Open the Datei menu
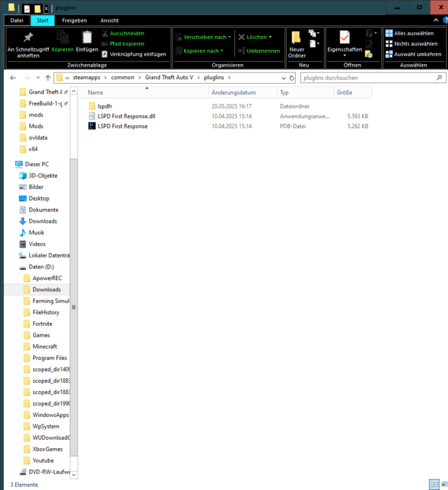448x490 pixels. pos(17,21)
